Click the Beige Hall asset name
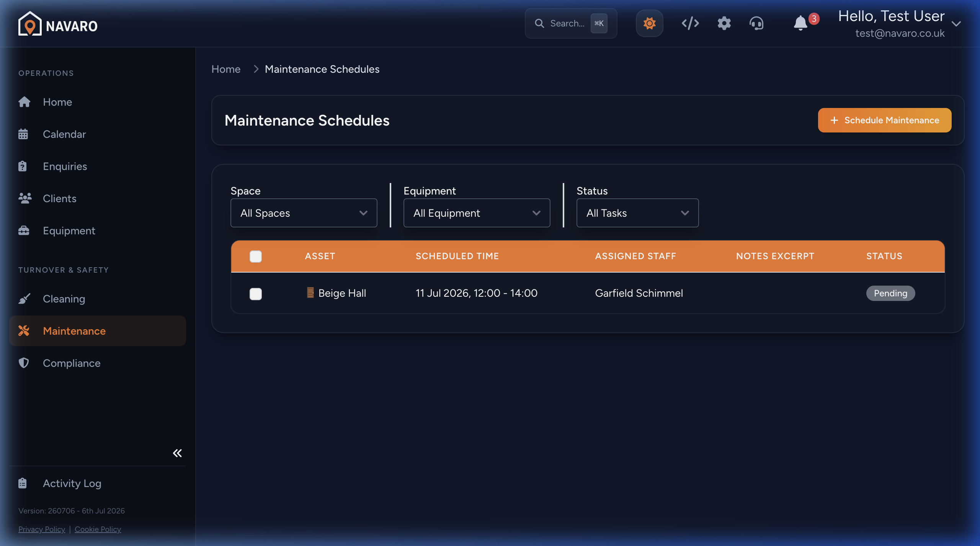Screen dimensions: 980x546 (x=342, y=293)
